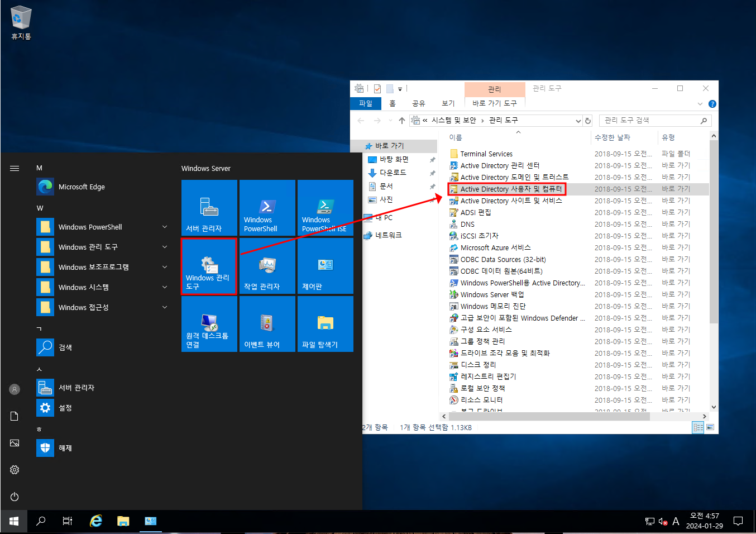Open File Explorer from the taskbar

point(123,521)
